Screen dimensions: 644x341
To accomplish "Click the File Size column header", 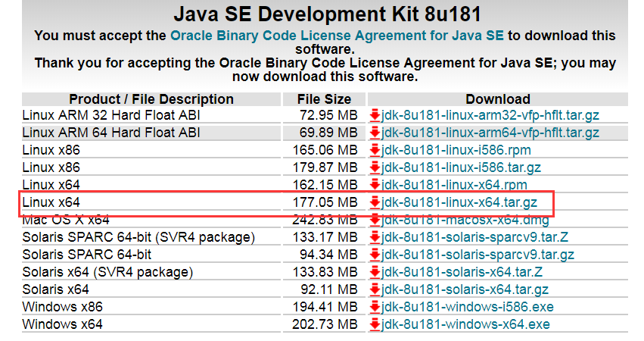I will click(x=324, y=99).
